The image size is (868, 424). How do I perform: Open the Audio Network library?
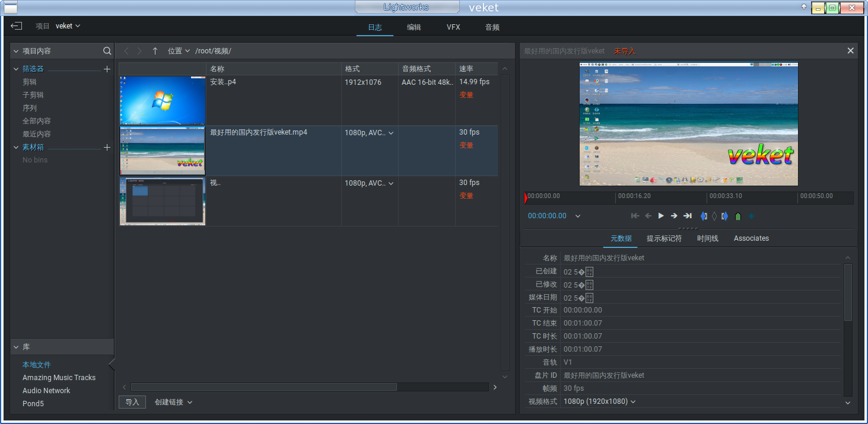pyautogui.click(x=46, y=391)
